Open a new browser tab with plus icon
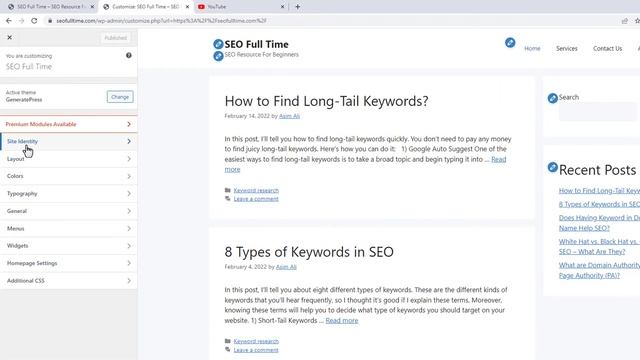This screenshot has height=360, width=640. pyautogui.click(x=298, y=7)
